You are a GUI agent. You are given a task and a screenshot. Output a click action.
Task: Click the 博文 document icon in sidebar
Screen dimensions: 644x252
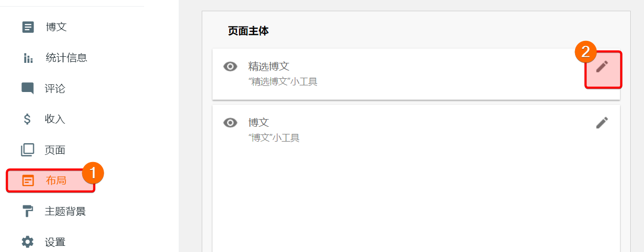click(x=28, y=27)
